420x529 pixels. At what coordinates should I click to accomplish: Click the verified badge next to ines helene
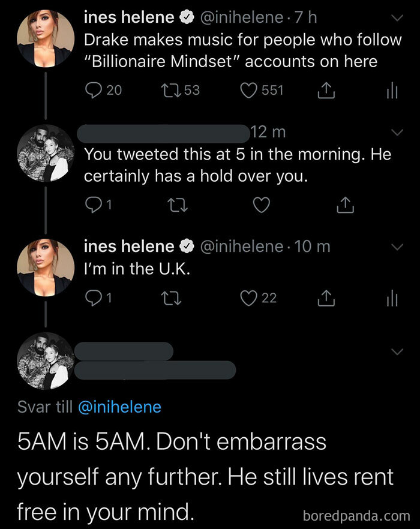pos(185,17)
